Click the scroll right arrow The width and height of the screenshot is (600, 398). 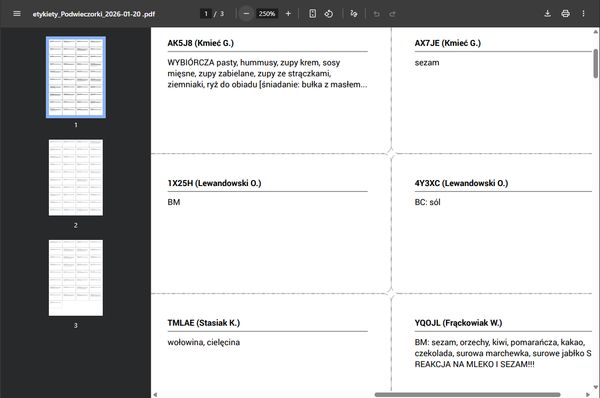point(588,395)
